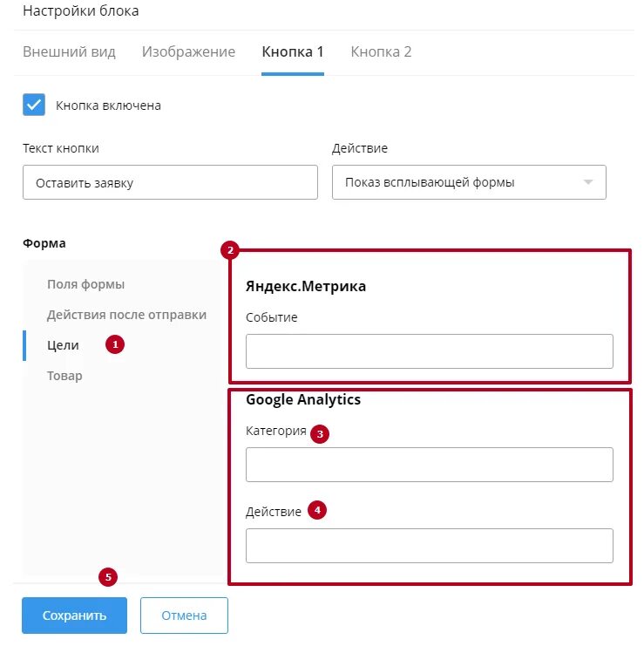Switch to the Внешний вид tab
Image resolution: width=644 pixels, height=653 pixels.
69,52
